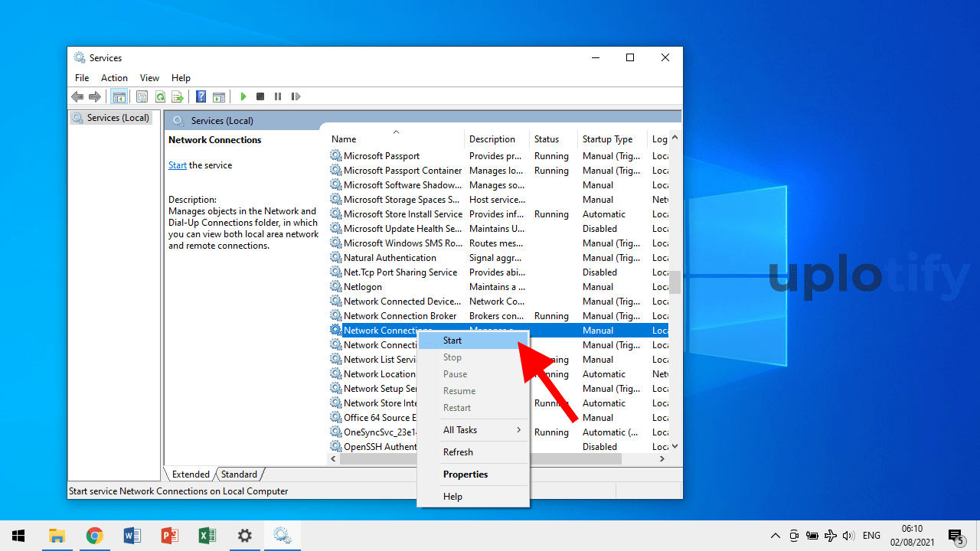Open the Action menu
The image size is (980, 551).
114,78
